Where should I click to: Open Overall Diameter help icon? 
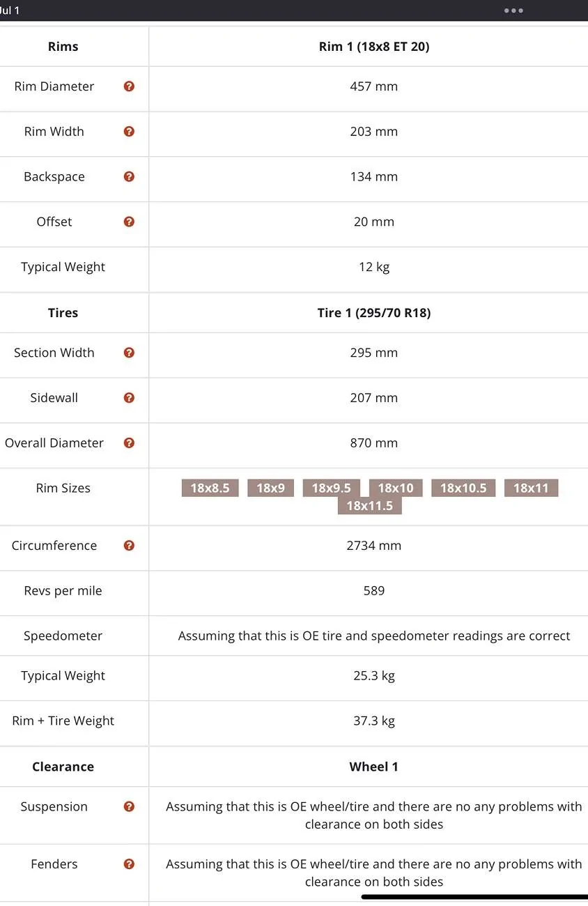pos(129,443)
